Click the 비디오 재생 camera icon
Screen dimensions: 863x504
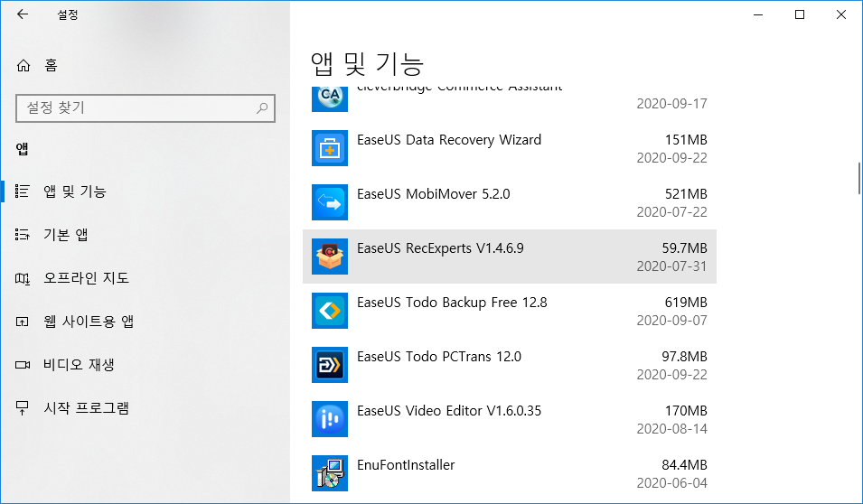pyautogui.click(x=22, y=364)
